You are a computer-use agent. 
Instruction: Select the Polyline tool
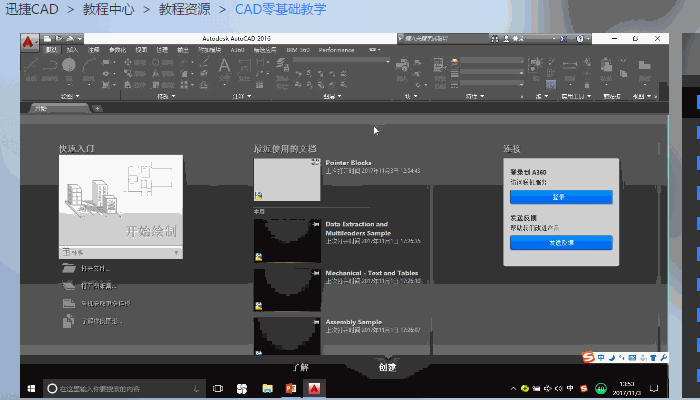(50, 65)
